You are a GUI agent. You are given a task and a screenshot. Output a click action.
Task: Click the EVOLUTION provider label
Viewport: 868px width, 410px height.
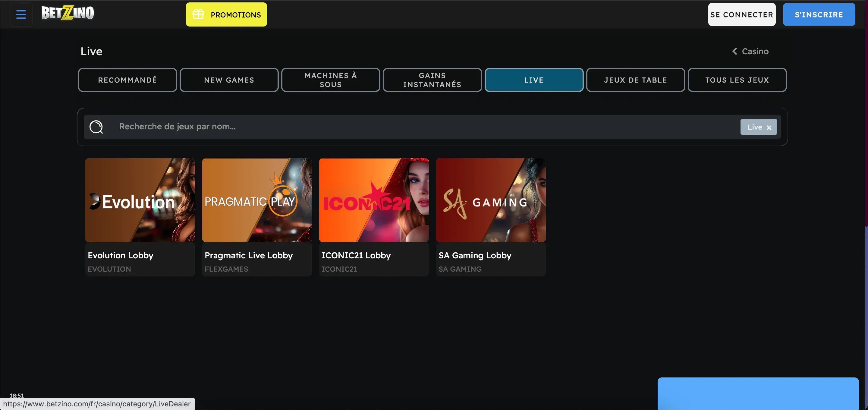click(109, 269)
